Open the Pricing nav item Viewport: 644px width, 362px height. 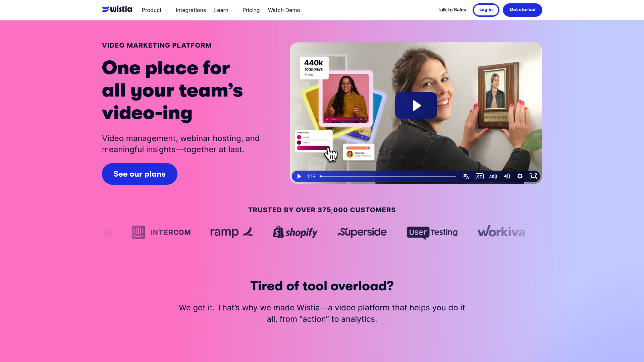tap(251, 10)
